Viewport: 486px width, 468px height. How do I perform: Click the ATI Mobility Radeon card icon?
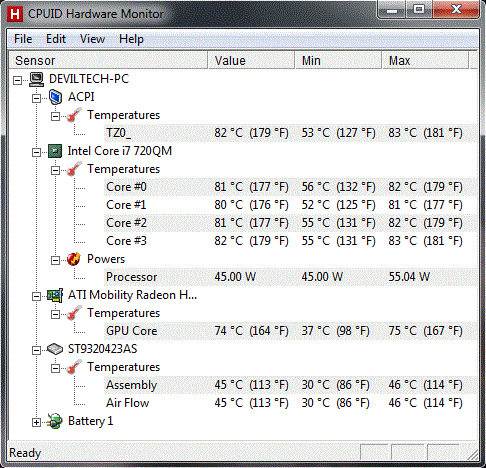(55, 295)
